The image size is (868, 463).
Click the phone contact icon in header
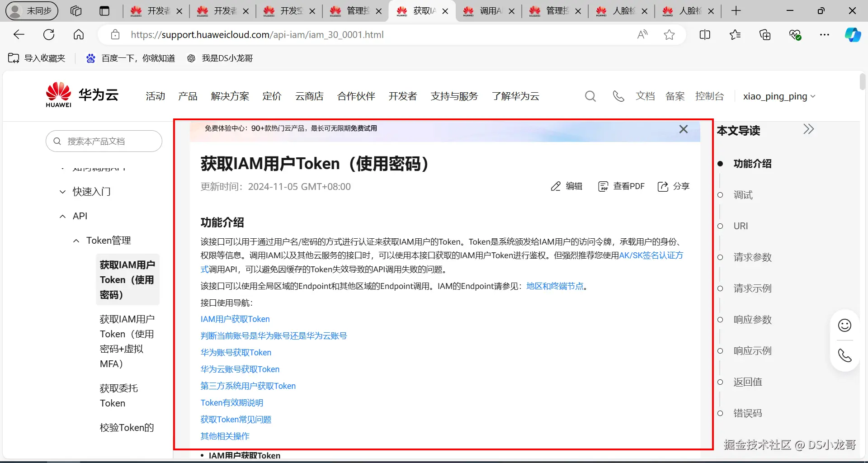[618, 96]
